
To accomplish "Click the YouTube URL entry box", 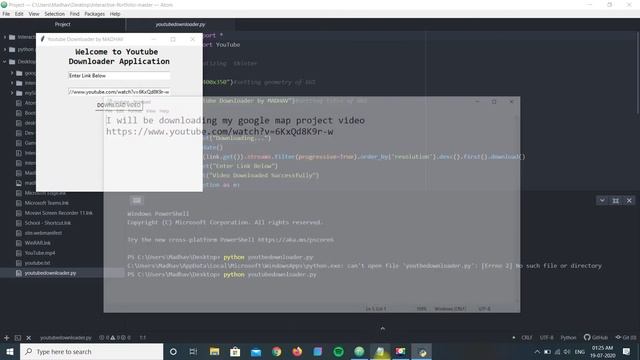I will point(119,92).
